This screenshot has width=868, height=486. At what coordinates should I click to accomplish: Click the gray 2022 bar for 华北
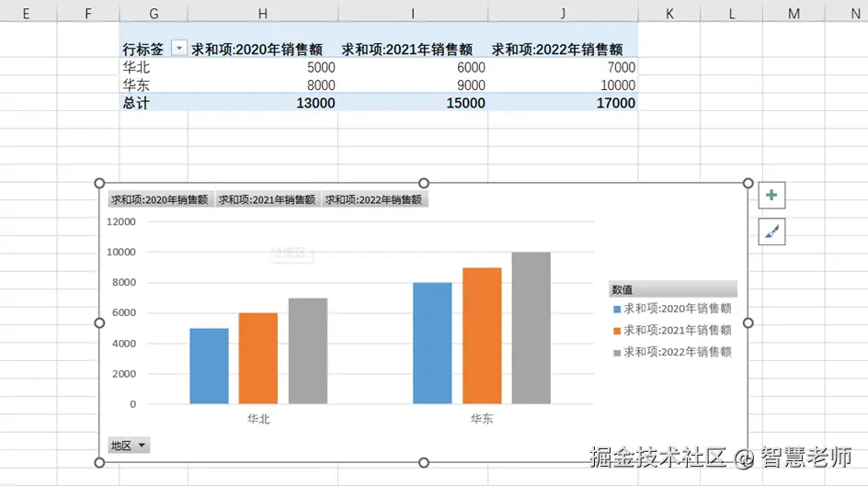tap(308, 351)
